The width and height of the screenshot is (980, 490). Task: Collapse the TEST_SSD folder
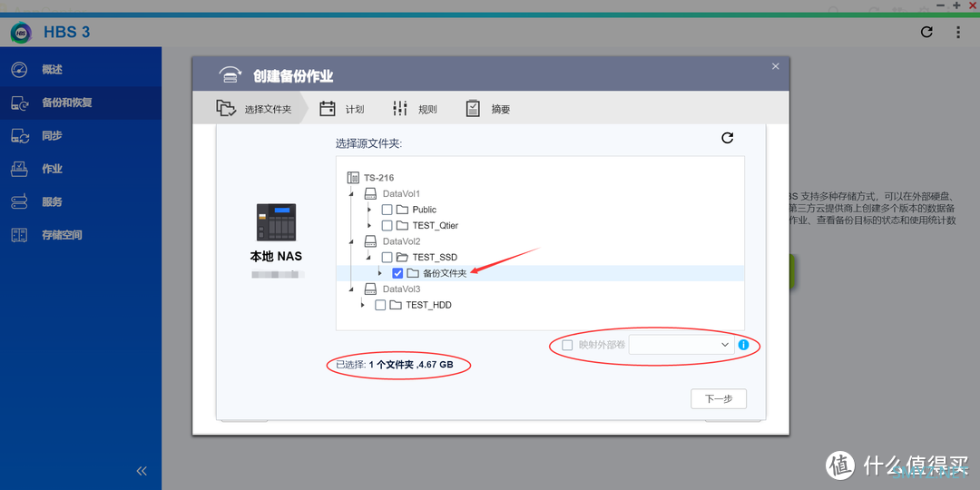point(368,258)
